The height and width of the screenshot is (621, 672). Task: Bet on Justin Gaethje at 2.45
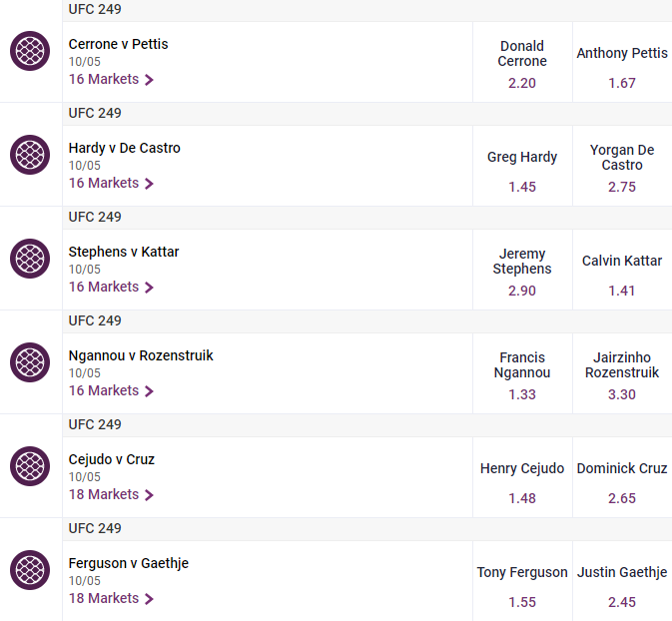pos(622,581)
